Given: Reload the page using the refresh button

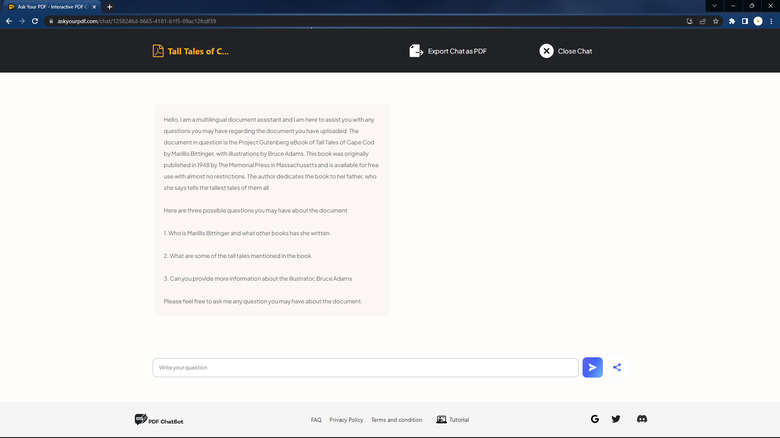Looking at the screenshot, I should [x=35, y=21].
